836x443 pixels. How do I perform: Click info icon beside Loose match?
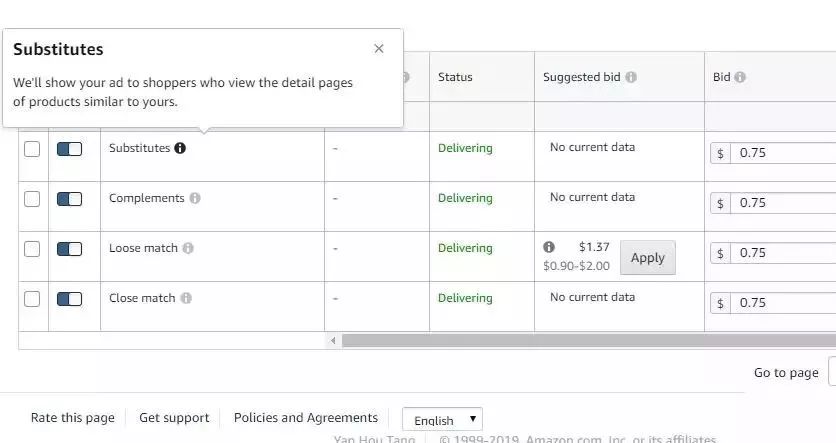[188, 248]
